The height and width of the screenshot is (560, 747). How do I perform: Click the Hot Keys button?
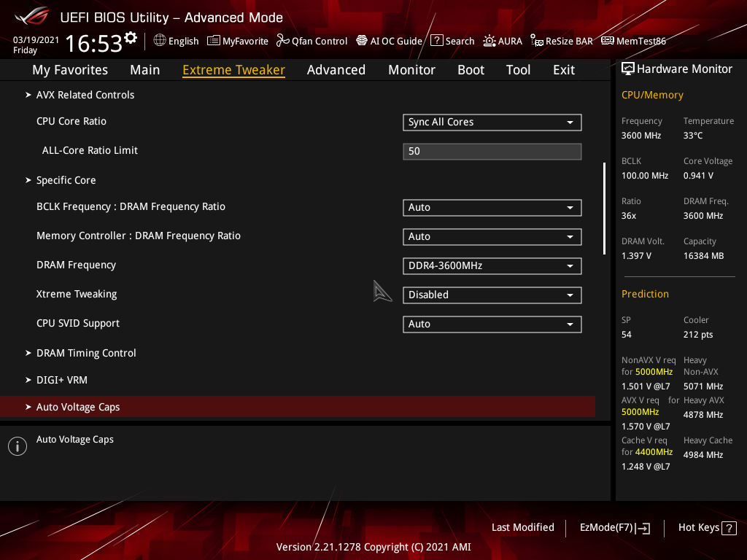coord(707,528)
